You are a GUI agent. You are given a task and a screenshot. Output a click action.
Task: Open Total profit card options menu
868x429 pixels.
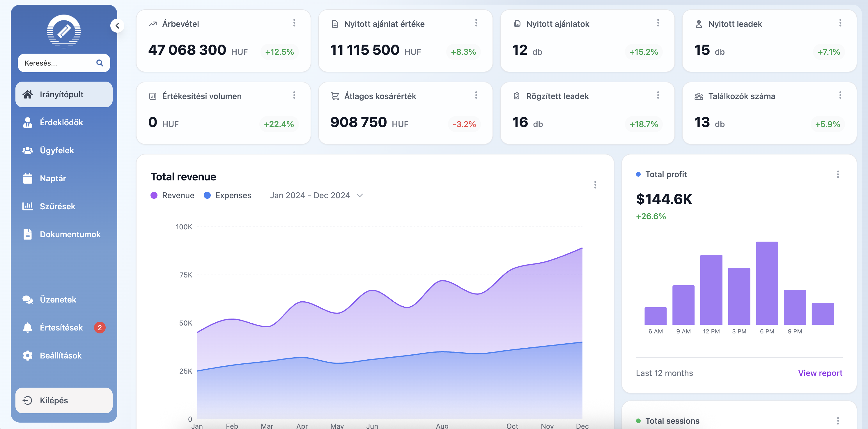(x=838, y=174)
